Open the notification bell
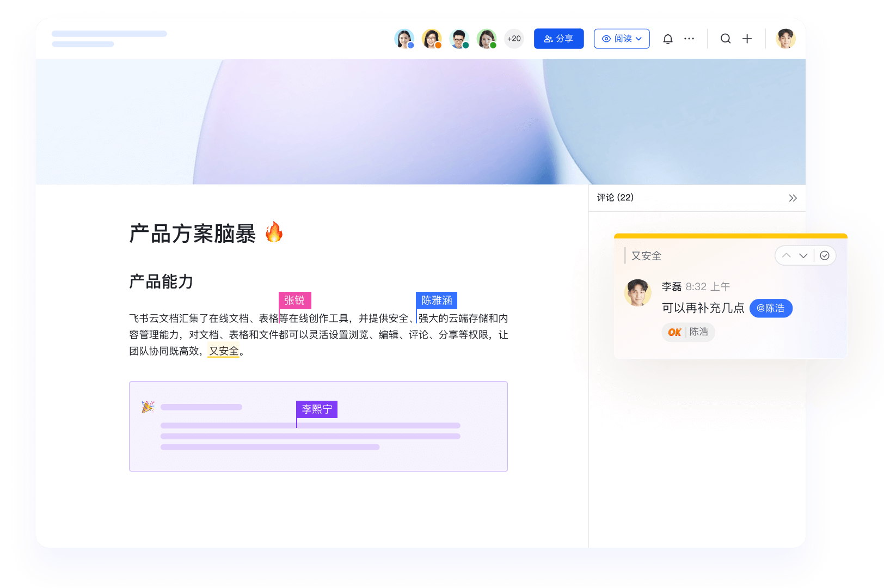The width and height of the screenshot is (884, 588). [x=667, y=39]
